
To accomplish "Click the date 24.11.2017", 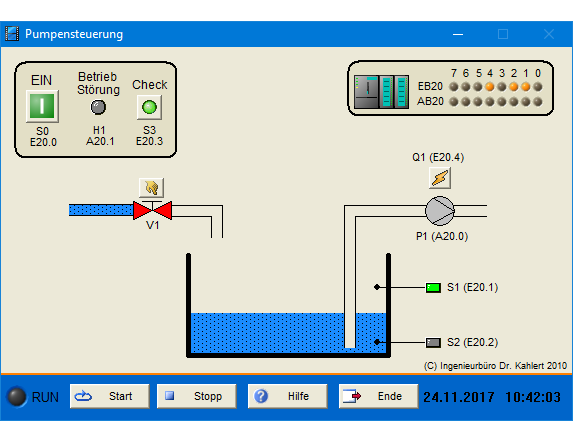I will tap(459, 397).
